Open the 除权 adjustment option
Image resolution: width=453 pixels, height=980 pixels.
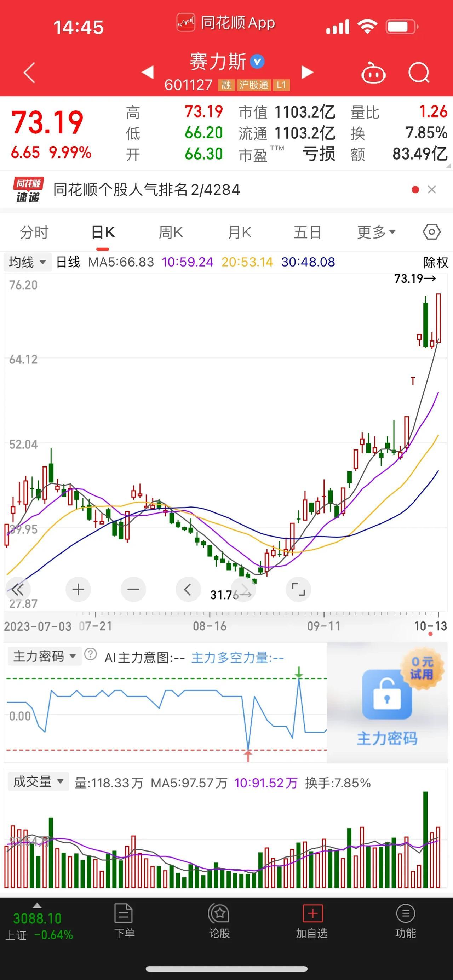436,262
